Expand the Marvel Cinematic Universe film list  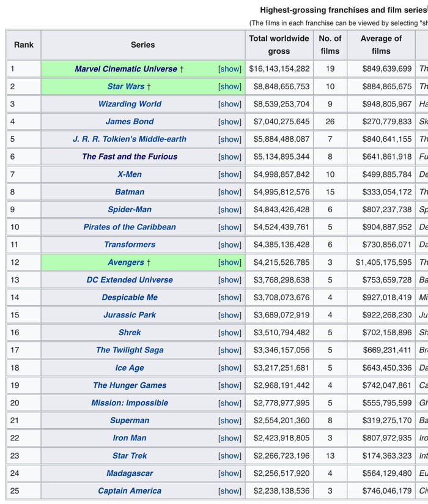(230, 69)
